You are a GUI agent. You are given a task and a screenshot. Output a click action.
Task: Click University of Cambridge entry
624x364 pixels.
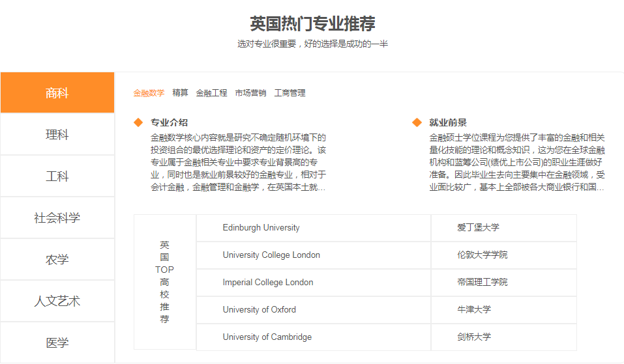tap(314, 337)
